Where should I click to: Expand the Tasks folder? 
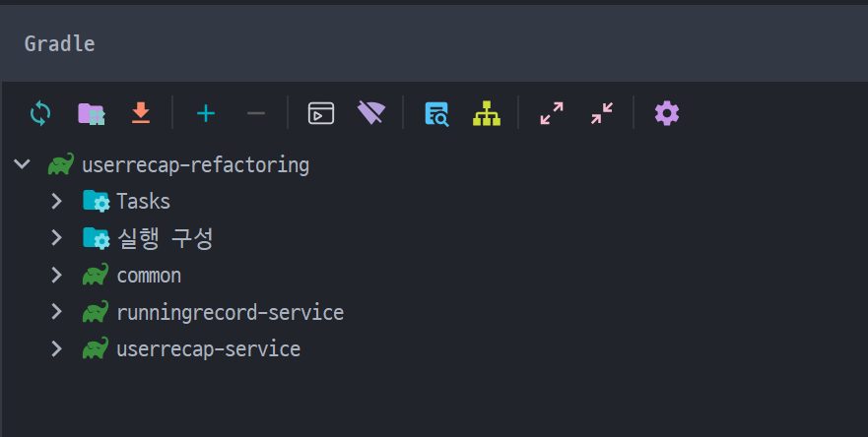point(57,202)
